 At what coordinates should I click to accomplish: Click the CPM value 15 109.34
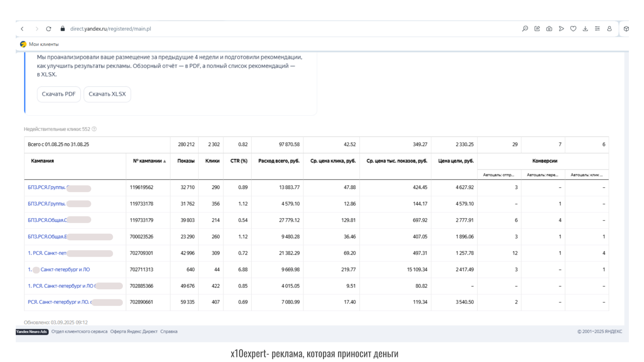[417, 269]
